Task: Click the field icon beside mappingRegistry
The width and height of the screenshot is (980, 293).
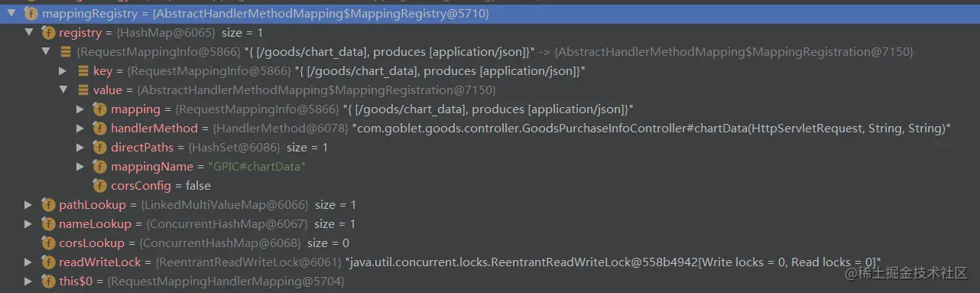Action: click(x=31, y=13)
